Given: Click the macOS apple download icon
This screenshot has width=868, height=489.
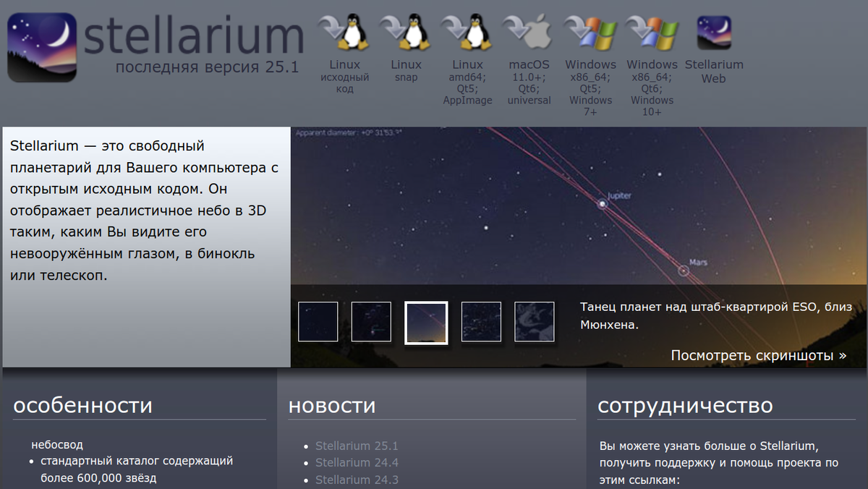Looking at the screenshot, I should [529, 32].
